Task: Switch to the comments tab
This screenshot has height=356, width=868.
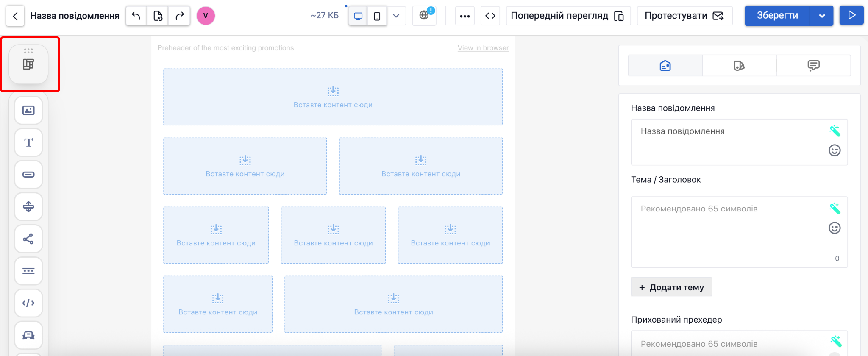Action: tap(813, 66)
